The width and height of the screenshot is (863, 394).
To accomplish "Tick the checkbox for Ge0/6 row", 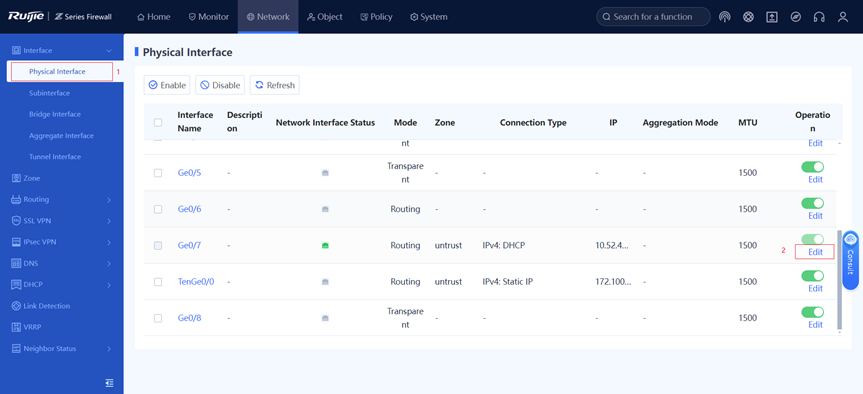I will coord(158,209).
